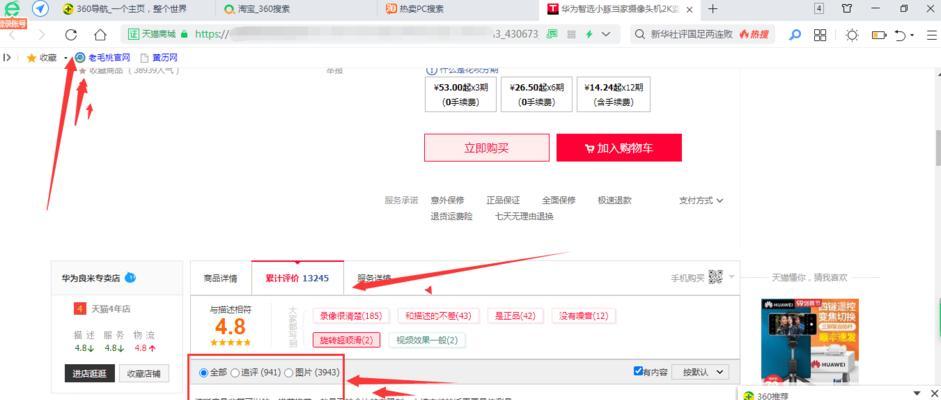The image size is (941, 400).
Task: Click the 华为良米专卖店 store name
Action: [91, 278]
